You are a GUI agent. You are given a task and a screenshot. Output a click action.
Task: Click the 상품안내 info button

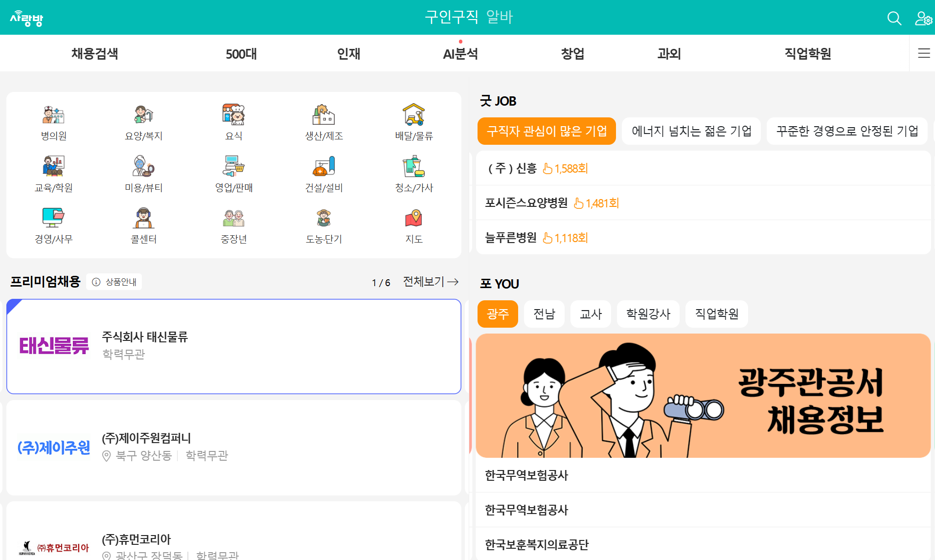[x=114, y=282]
